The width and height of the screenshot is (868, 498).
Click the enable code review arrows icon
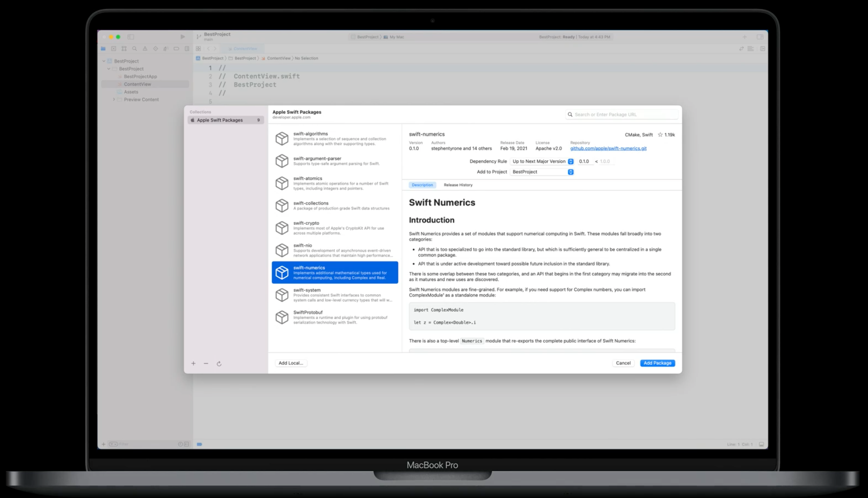coord(741,48)
